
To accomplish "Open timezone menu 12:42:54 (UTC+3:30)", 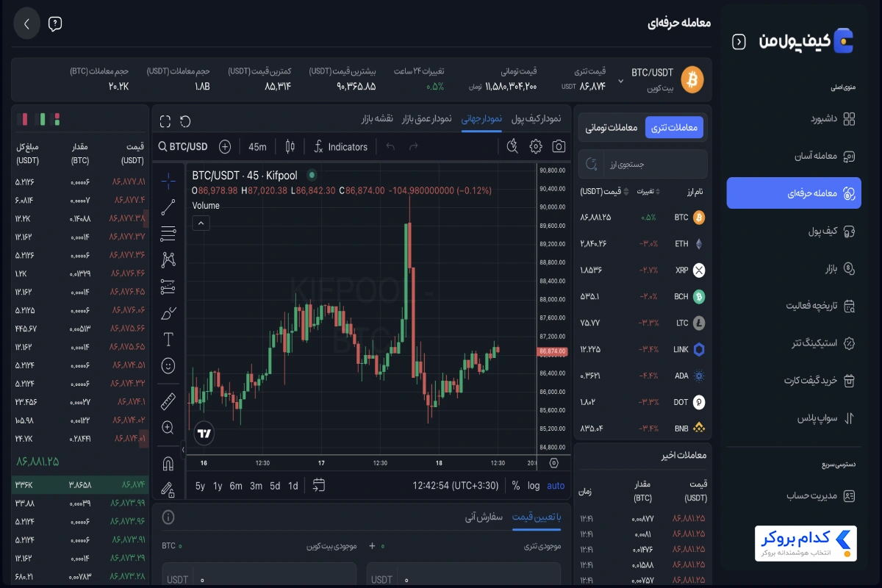I will coord(456,486).
